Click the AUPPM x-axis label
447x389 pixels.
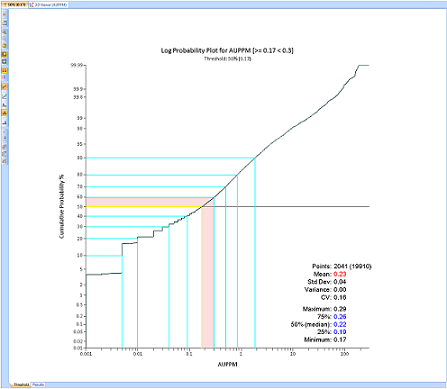(227, 364)
